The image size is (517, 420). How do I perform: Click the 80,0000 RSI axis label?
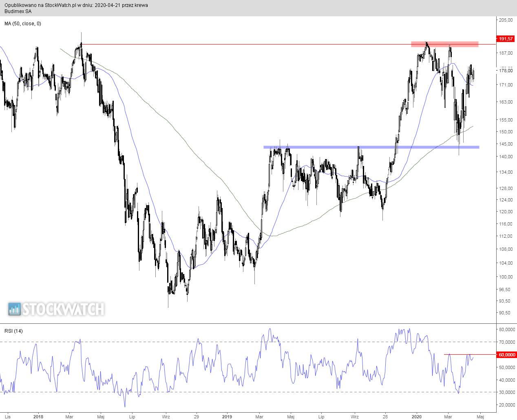pyautogui.click(x=507, y=329)
